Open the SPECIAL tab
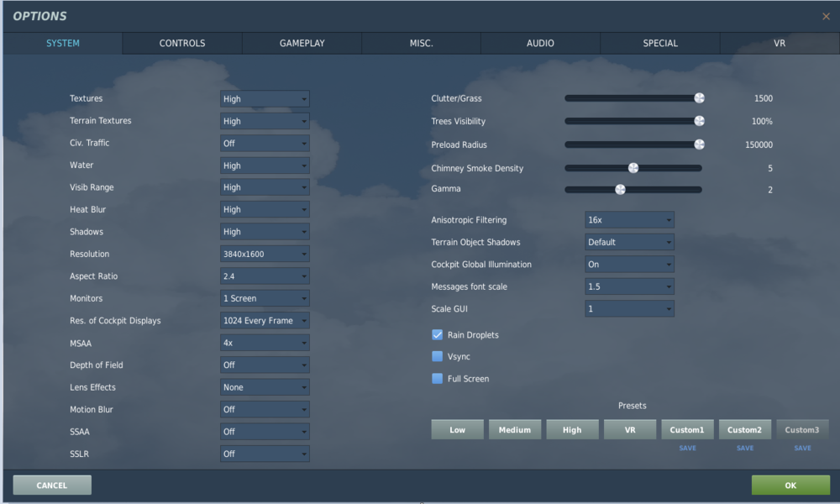Viewport: 840px width, 504px height. point(660,44)
